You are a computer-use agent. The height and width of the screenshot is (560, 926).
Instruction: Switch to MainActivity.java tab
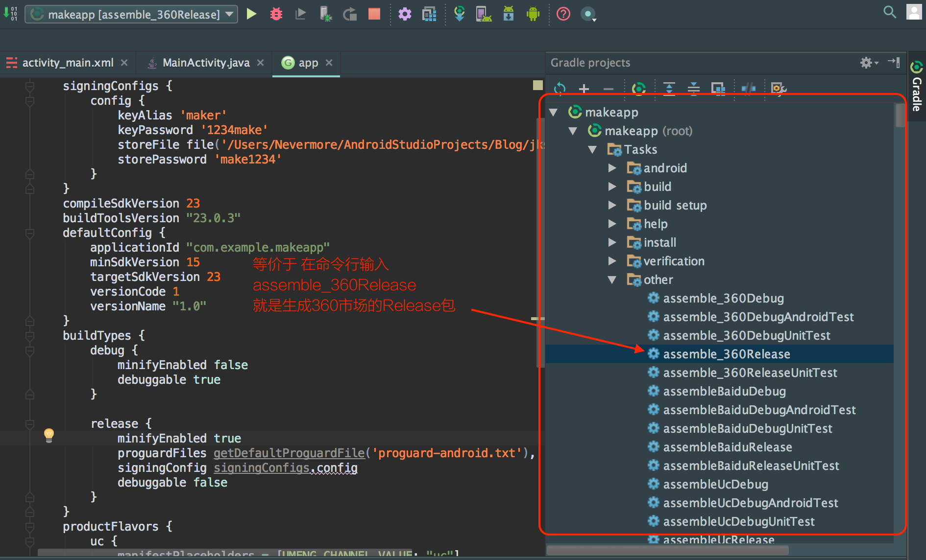point(206,63)
